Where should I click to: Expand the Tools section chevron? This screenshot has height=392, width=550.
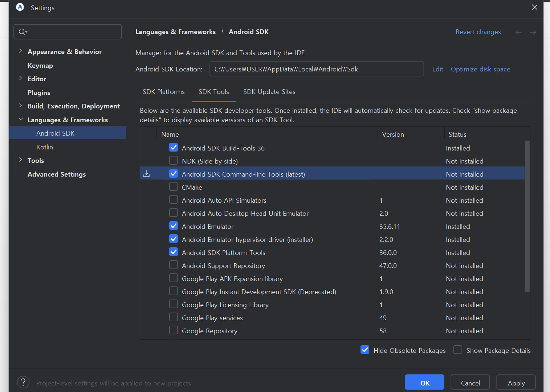[x=21, y=160]
